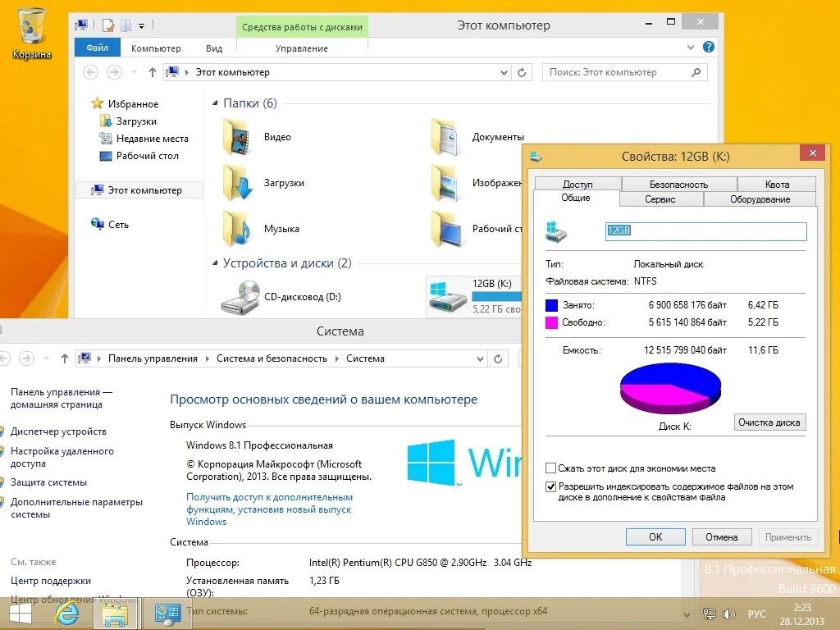Image resolution: width=840 pixels, height=630 pixels.
Task: Select the Загрузки folder icon in main pane
Action: click(237, 183)
